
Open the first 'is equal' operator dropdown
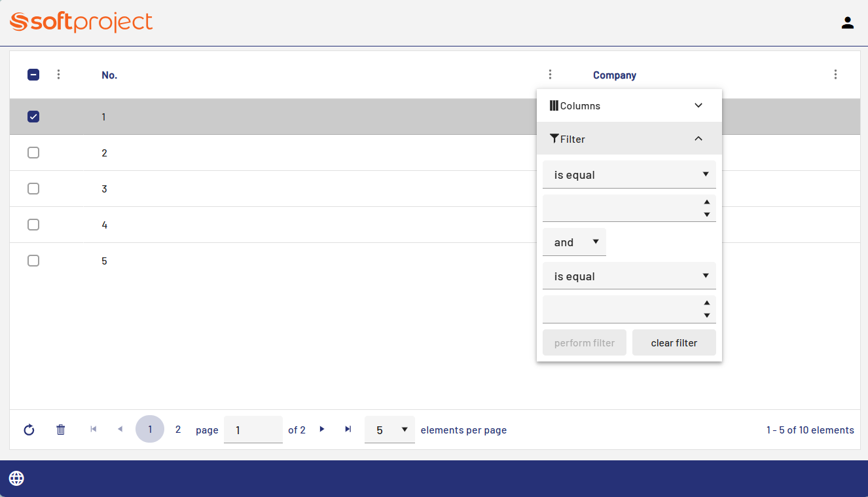pos(628,175)
